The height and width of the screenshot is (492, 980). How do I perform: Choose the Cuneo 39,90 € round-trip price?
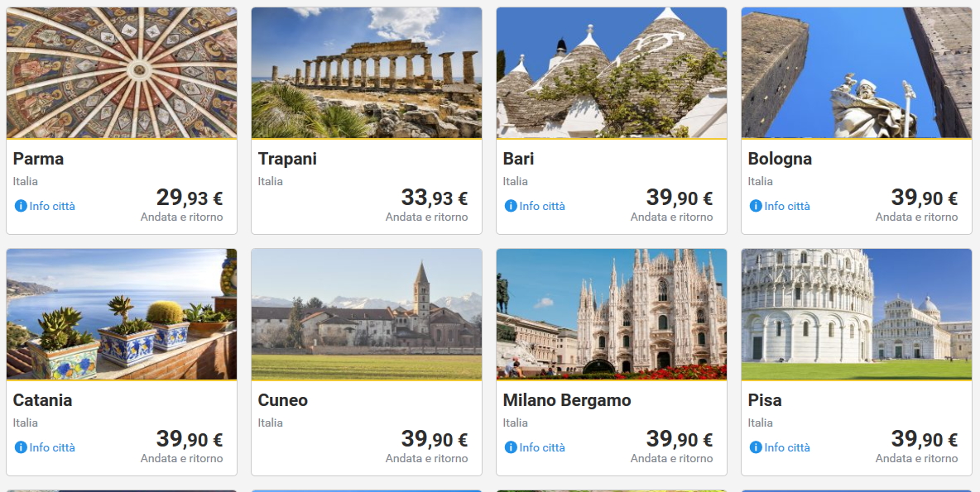point(435,440)
